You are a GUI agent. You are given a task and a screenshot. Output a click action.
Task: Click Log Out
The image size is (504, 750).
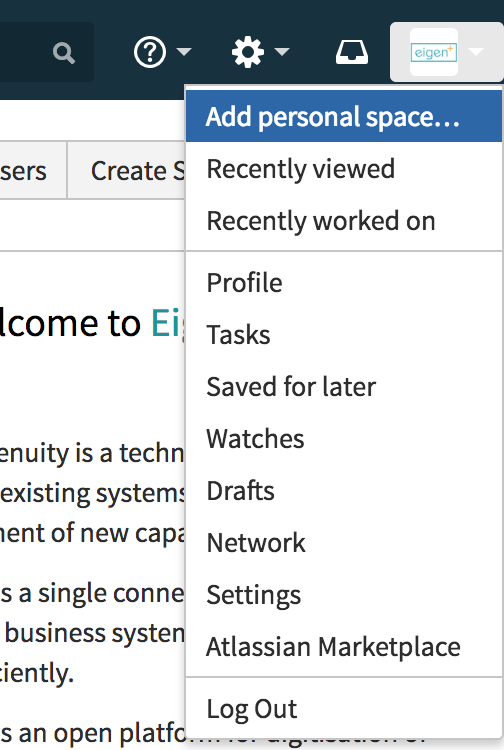pos(344,709)
